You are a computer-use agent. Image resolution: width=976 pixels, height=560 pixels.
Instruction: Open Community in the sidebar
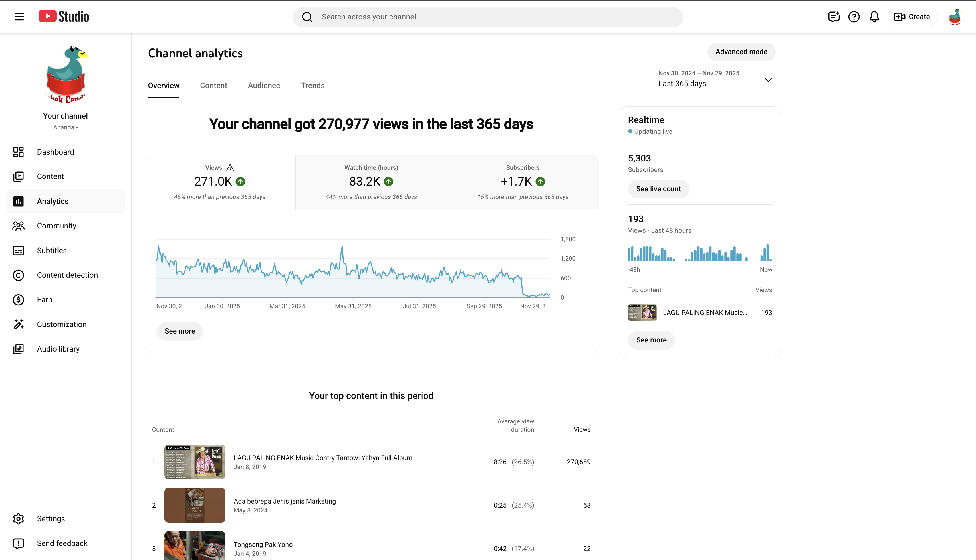click(65, 226)
